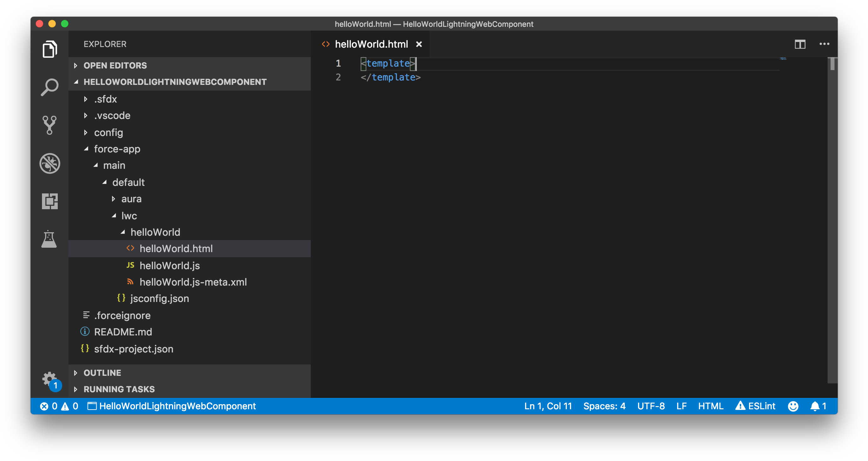Click the errors and warnings counter
The height and width of the screenshot is (461, 868).
tap(59, 406)
